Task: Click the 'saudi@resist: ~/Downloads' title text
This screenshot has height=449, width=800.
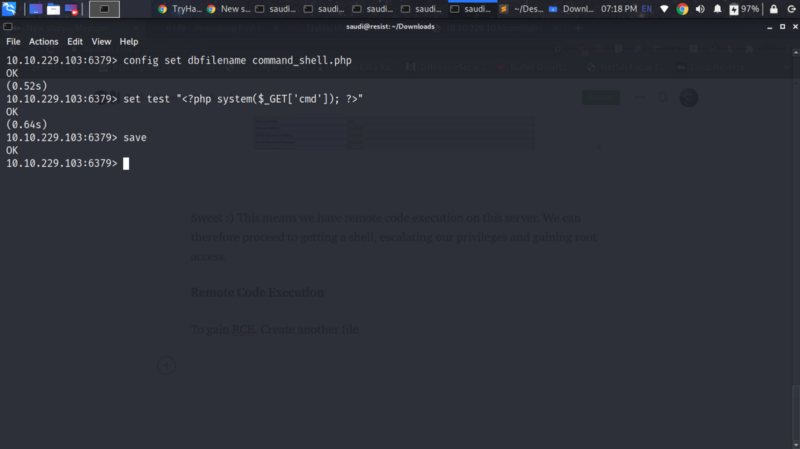Action: click(x=390, y=27)
